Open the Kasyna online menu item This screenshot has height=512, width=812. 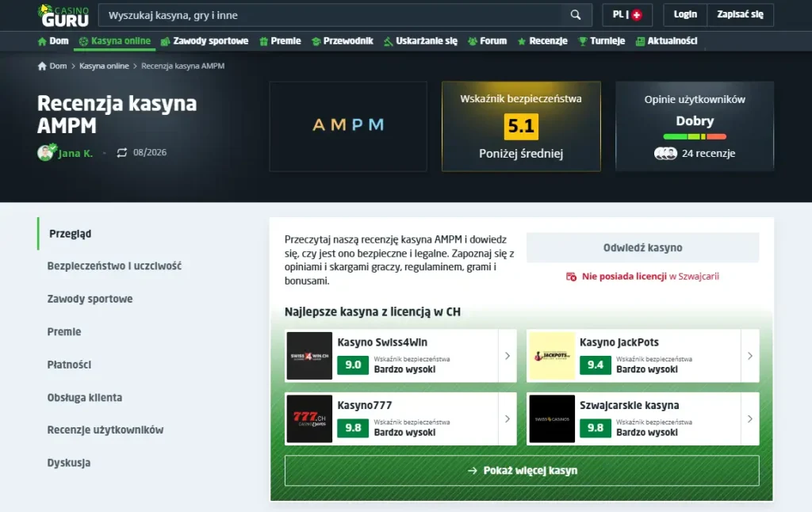114,41
